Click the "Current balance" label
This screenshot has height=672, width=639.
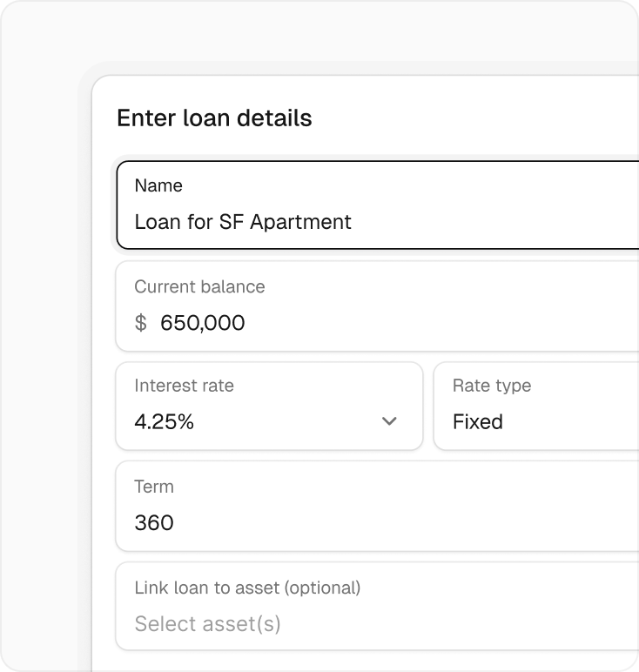click(199, 286)
